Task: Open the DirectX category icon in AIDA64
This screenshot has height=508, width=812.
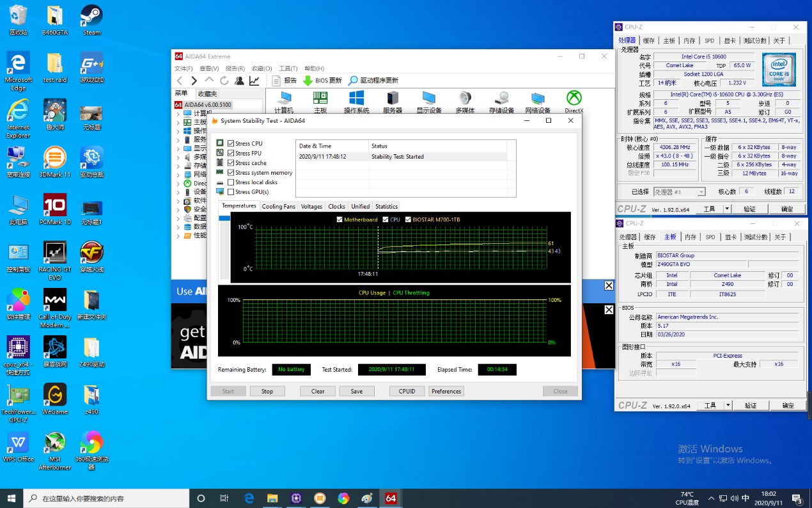Action: [x=574, y=102]
